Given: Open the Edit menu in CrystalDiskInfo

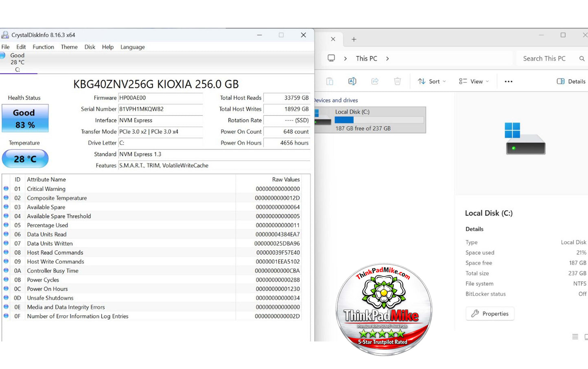Looking at the screenshot, I should pyautogui.click(x=21, y=47).
